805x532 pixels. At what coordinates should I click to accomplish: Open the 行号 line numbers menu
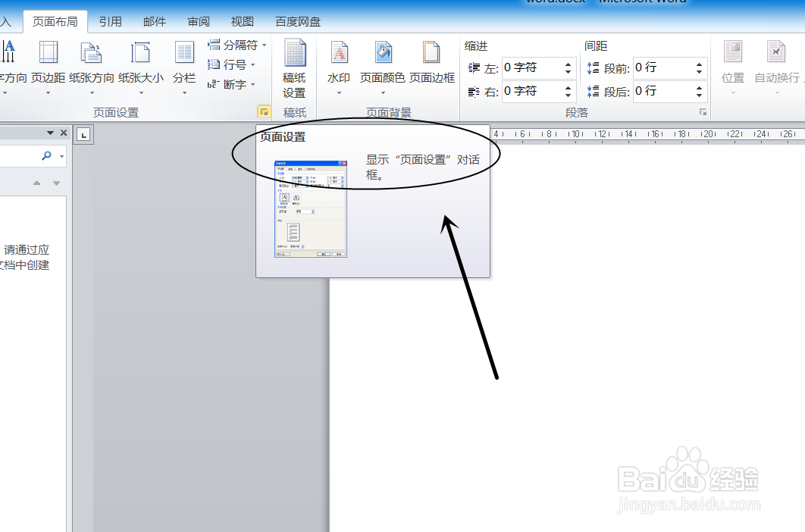click(x=231, y=64)
